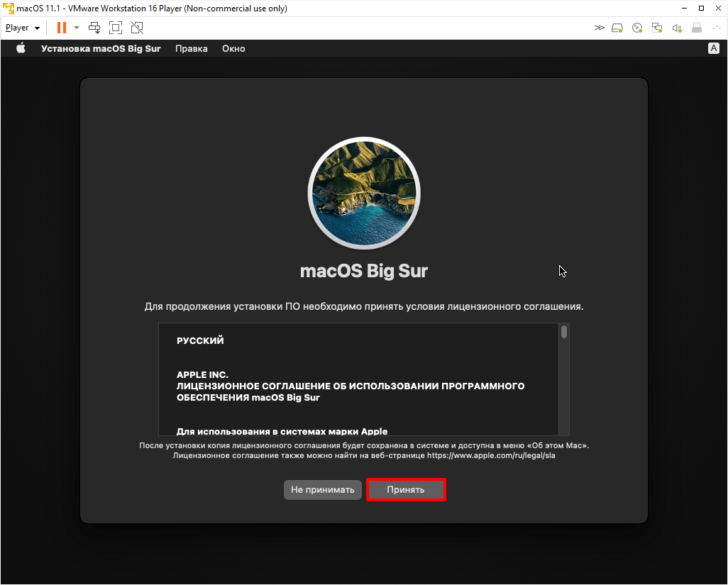Toggle VMware Unity mode icon

pos(137,28)
